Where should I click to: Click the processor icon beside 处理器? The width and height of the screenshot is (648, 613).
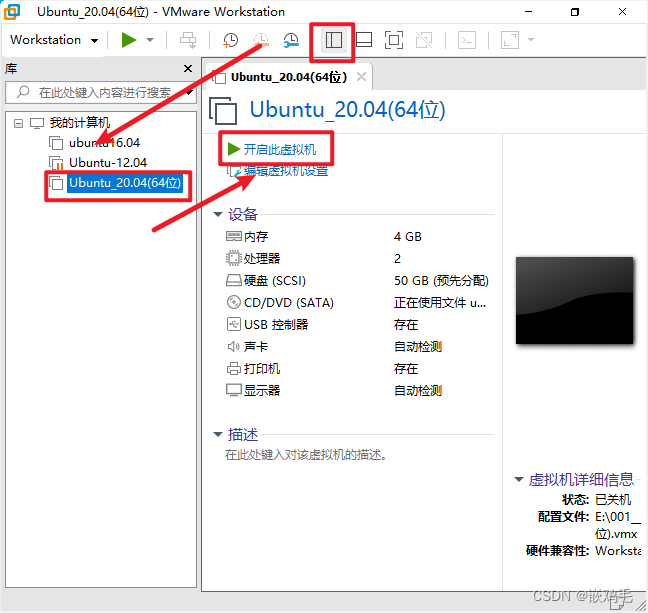click(233, 258)
